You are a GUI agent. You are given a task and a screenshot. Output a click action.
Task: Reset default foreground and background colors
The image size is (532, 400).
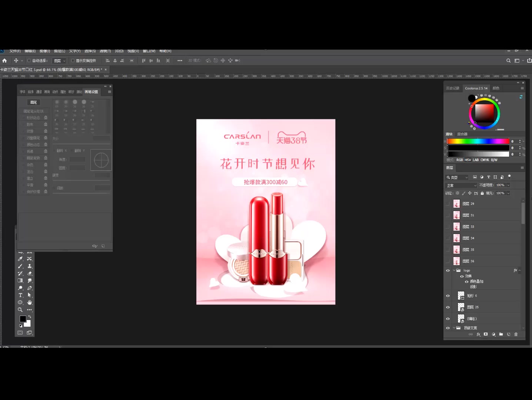point(21,326)
